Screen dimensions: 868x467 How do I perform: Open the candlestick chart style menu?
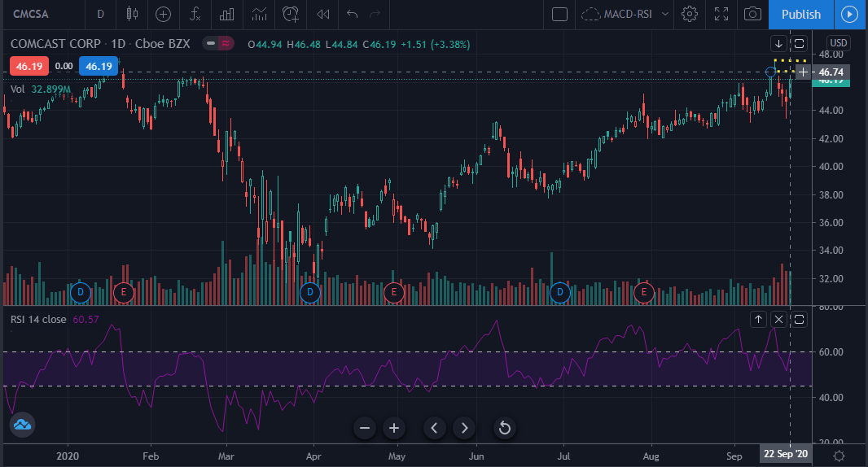132,14
